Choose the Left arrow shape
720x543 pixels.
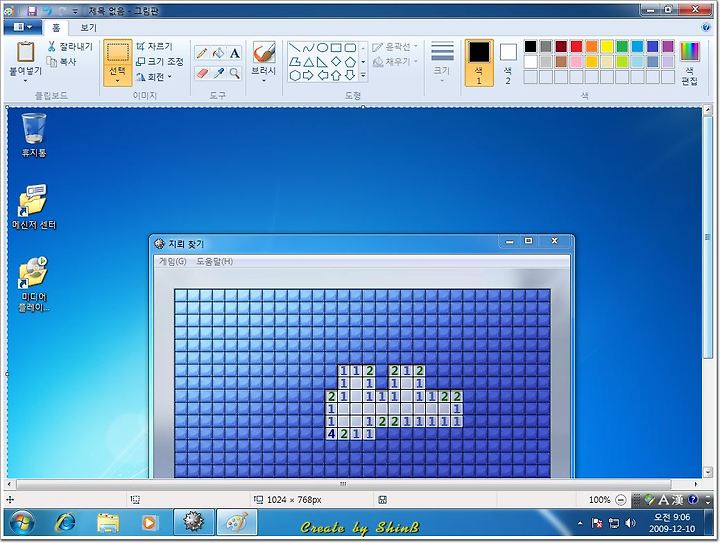click(322, 75)
